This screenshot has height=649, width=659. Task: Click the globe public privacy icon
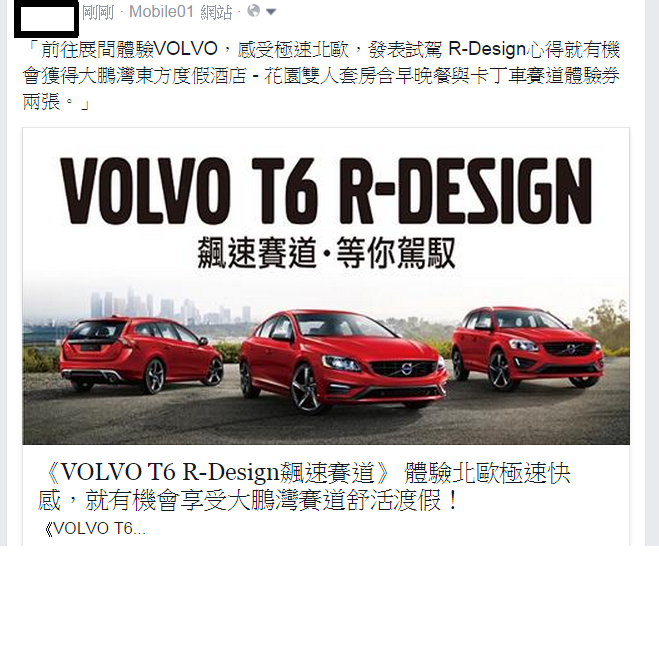click(253, 11)
